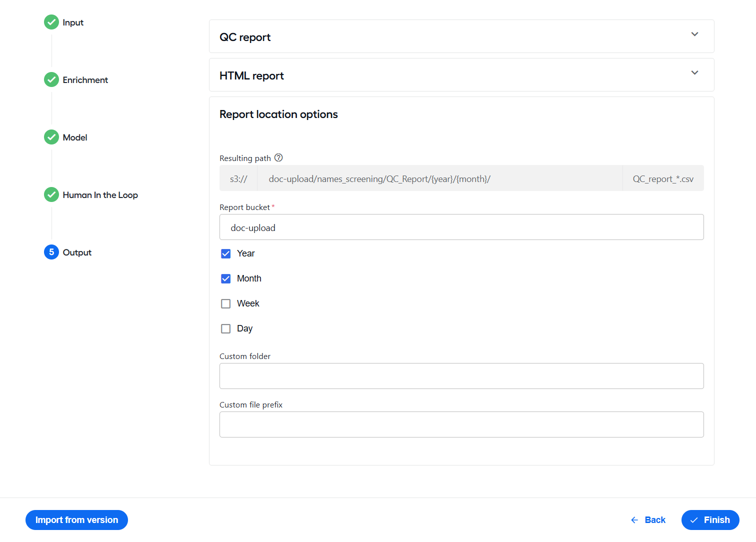Click the Output step number 5 icon

pos(51,252)
